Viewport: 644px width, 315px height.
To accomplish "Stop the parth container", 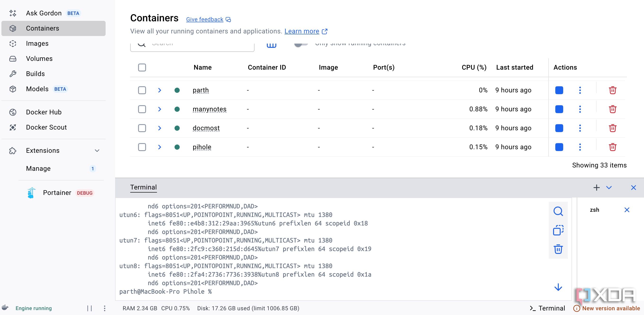I will coord(559,90).
